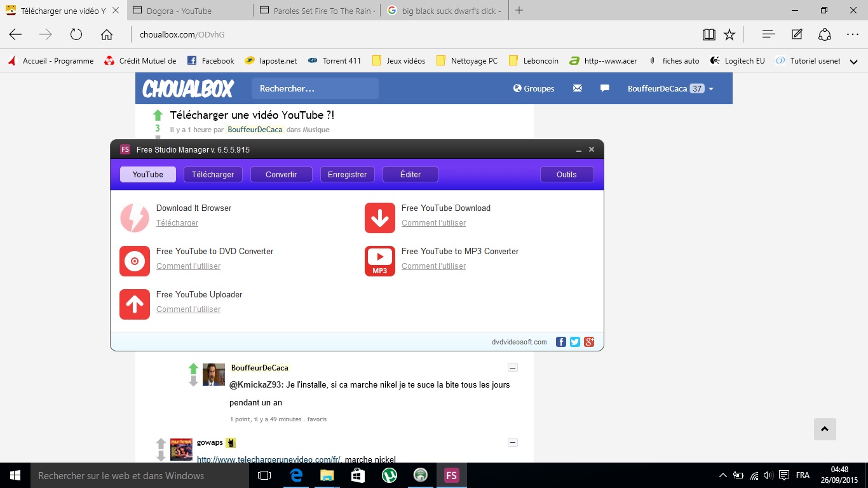Viewport: 868px width, 488px height.
Task: Open uTorrent from the Windows taskbar
Action: click(x=389, y=475)
